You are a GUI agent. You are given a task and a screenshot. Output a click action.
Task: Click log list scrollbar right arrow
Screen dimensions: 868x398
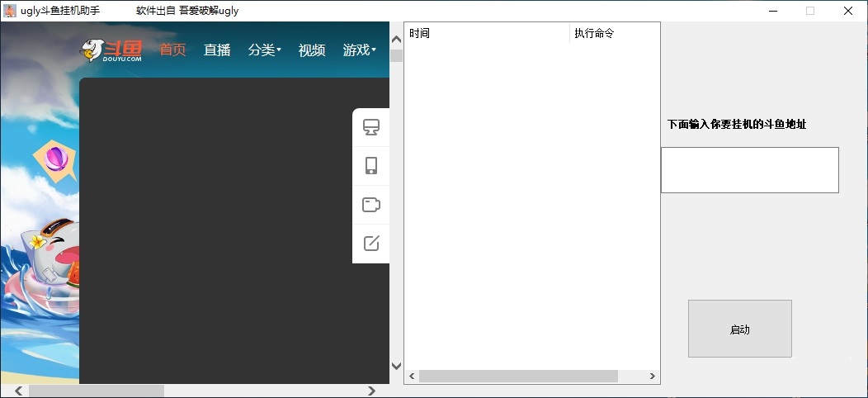(x=653, y=377)
